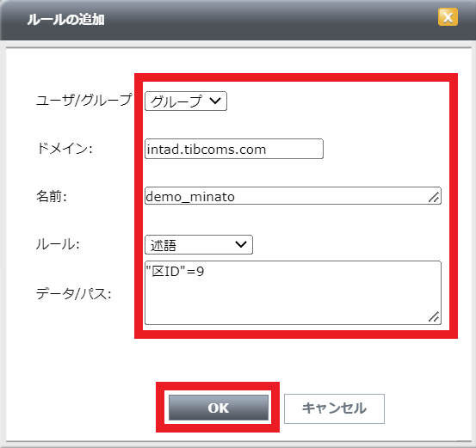The height and width of the screenshot is (448, 476).
Task: Click the chevron arrow beside グループ
Action: pyautogui.click(x=215, y=101)
